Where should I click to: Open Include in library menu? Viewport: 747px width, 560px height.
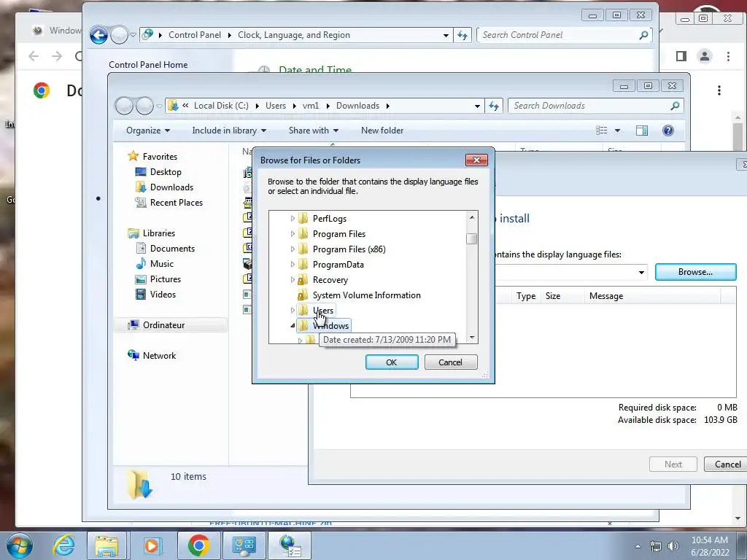coord(229,131)
